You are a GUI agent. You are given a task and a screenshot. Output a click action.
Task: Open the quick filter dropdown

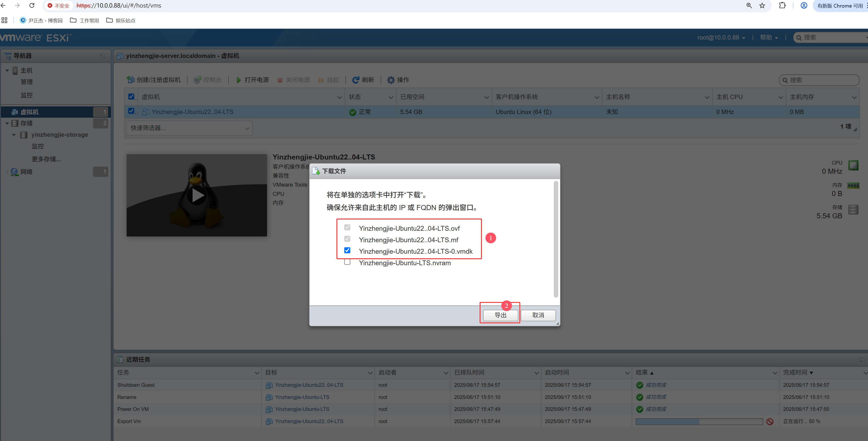coord(189,128)
